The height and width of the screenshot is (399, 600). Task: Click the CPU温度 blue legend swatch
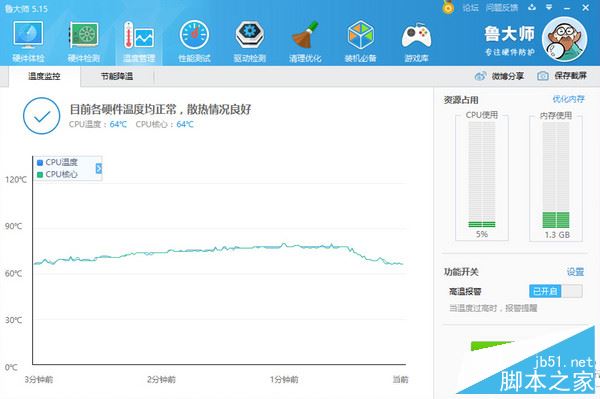point(40,163)
